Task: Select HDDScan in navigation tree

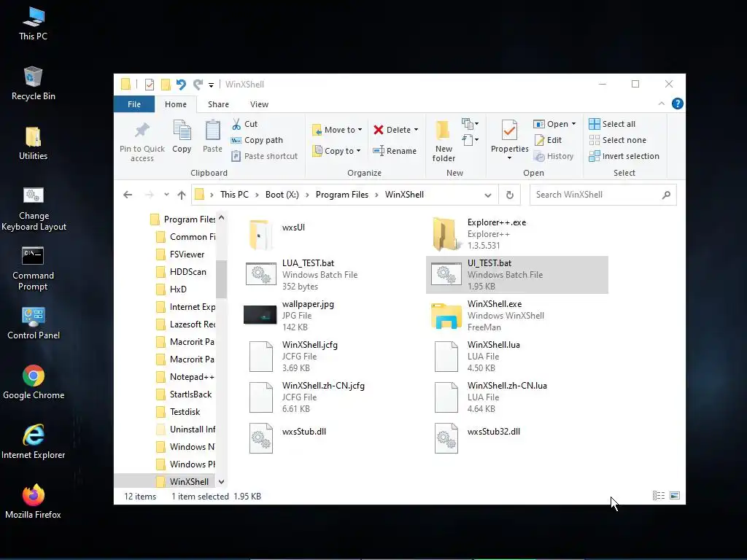Action: (187, 272)
